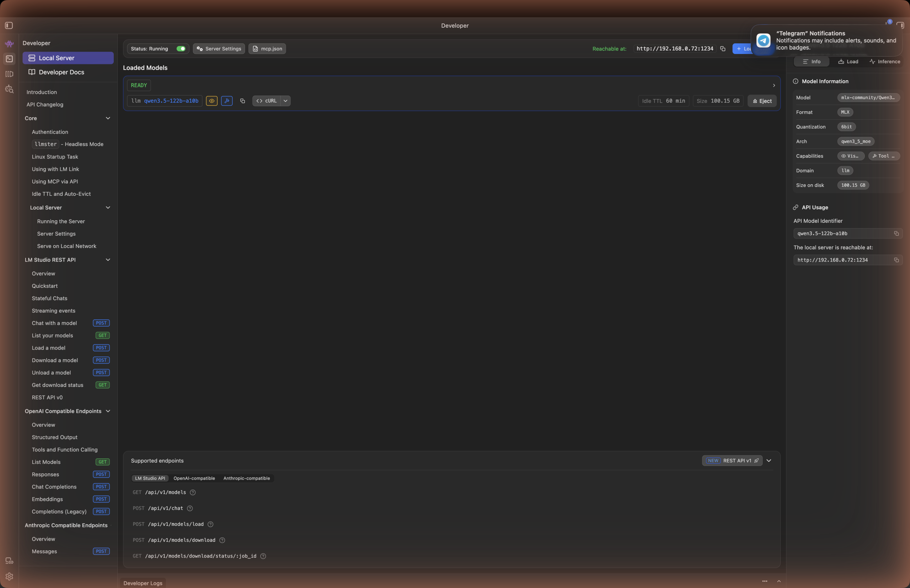The height and width of the screenshot is (588, 910).
Task: Expand the loaded model card chevron
Action: click(x=774, y=86)
